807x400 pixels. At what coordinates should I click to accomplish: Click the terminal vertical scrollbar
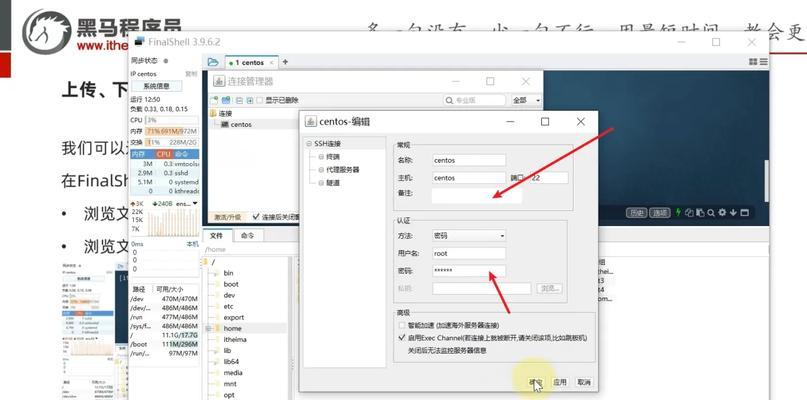pyautogui.click(x=766, y=180)
